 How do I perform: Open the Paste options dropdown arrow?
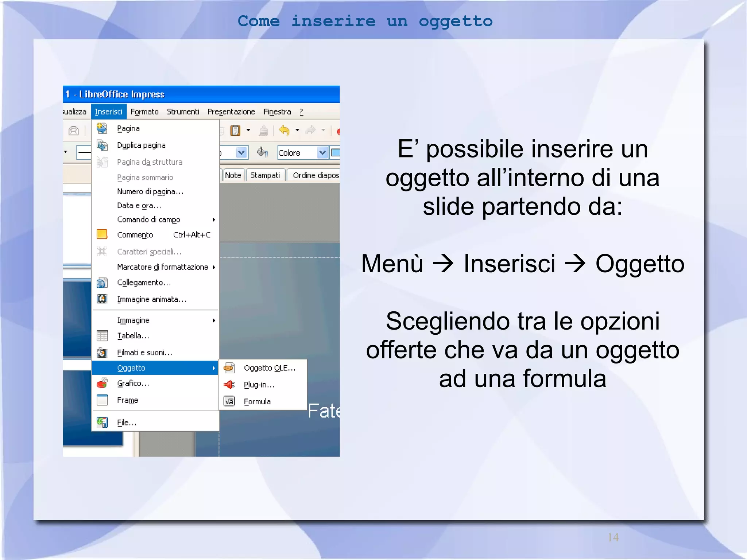248,130
